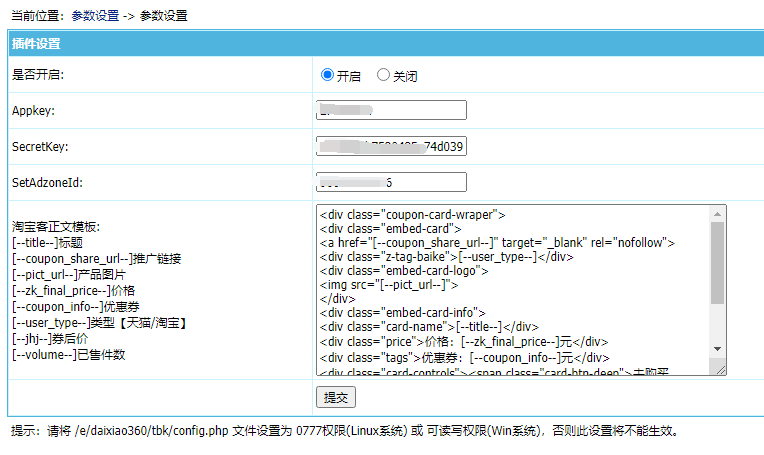Click the template textarea scrollbar thumb
The image size is (764, 455).
717,262
